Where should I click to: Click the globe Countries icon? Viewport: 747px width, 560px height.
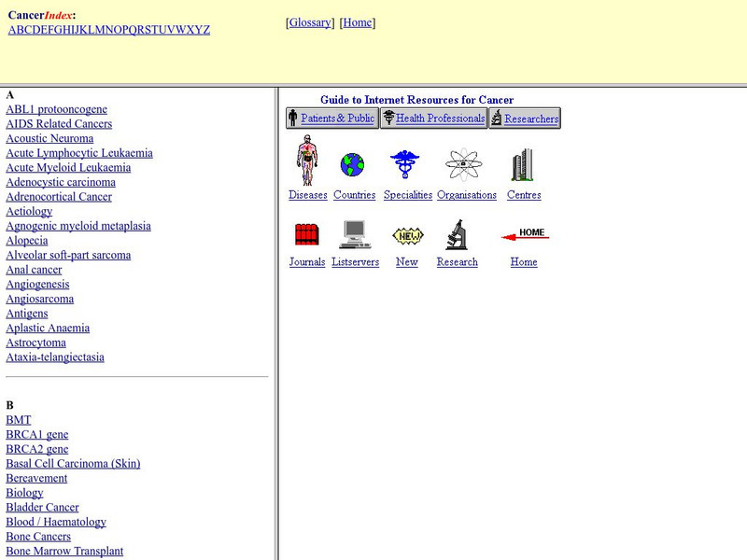coord(353,165)
